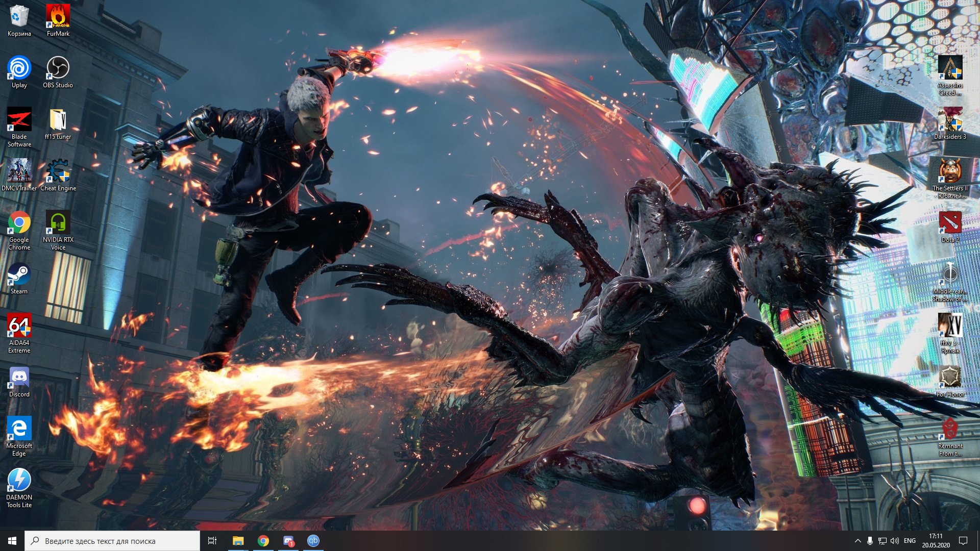Open the notification center in the taskbar
The image size is (980, 551).
click(963, 541)
